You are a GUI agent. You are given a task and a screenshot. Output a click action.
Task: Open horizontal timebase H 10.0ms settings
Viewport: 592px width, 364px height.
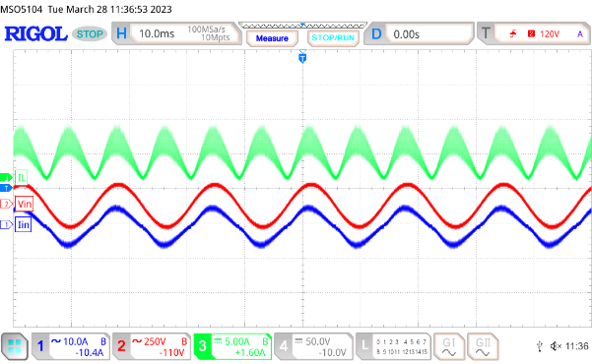pos(176,33)
